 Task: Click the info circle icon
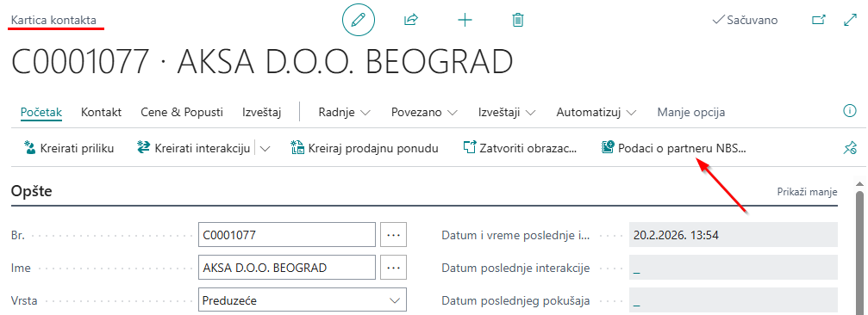(849, 111)
